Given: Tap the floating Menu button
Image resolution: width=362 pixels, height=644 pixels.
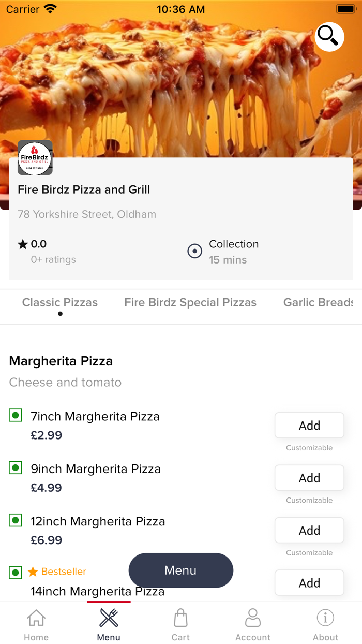Looking at the screenshot, I should point(180,570).
